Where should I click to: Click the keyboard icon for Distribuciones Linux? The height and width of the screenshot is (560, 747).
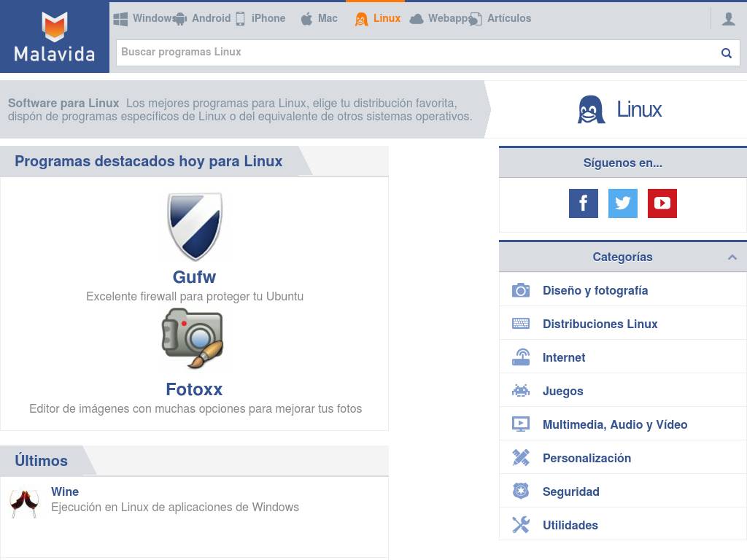coord(521,324)
